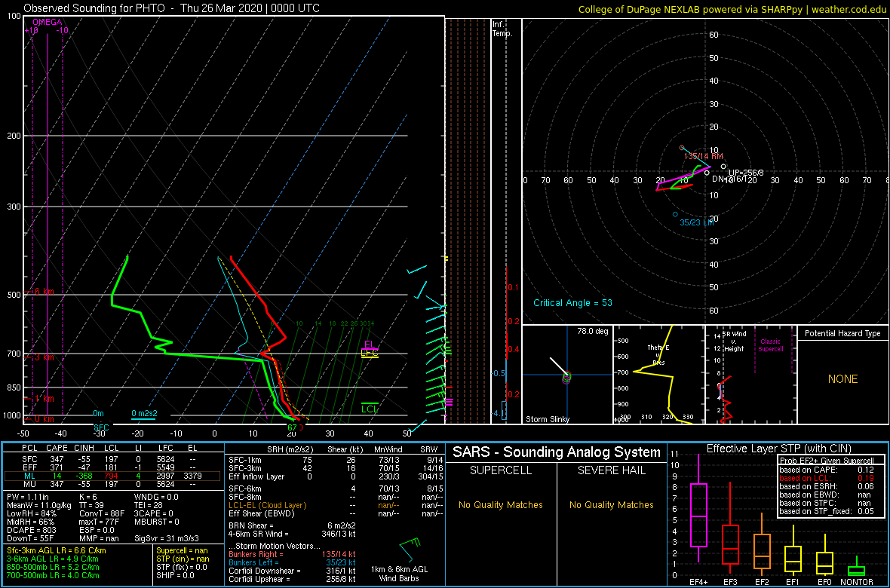This screenshot has width=890, height=588.
Task: Click the 'based on STP_fixed: 0.05' line
Action: 827,513
